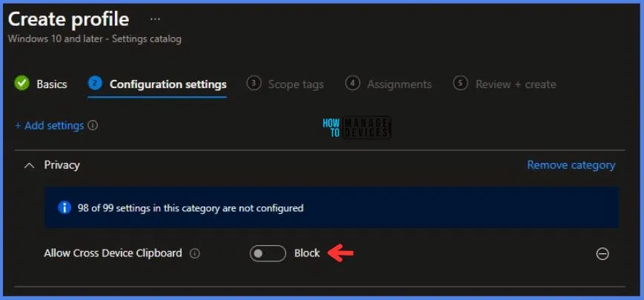The width and height of the screenshot is (644, 300).
Task: Remove the Allow Cross Device Clipboard setting with the minus icon
Action: [602, 254]
